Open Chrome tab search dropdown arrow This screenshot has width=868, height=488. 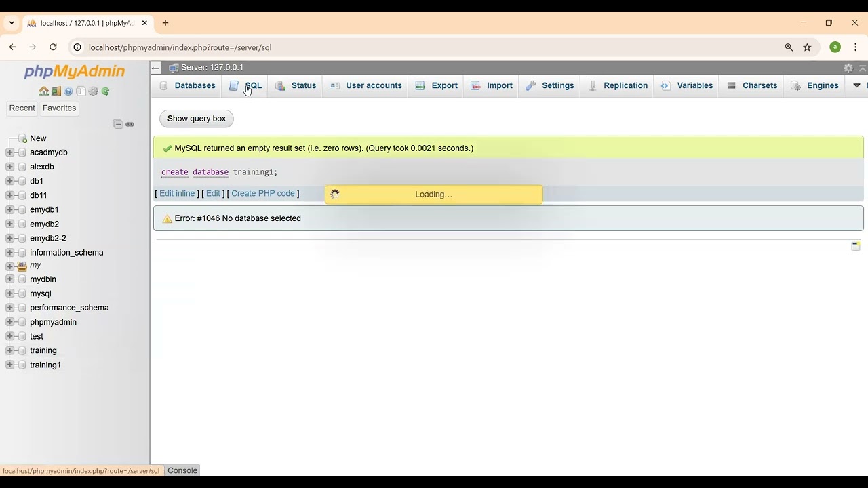pyautogui.click(x=12, y=23)
